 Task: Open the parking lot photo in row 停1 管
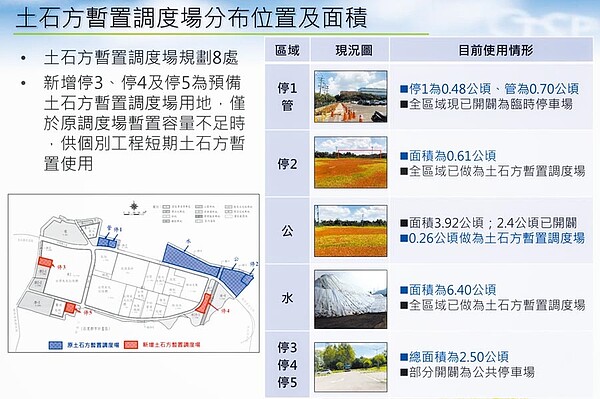click(x=351, y=96)
